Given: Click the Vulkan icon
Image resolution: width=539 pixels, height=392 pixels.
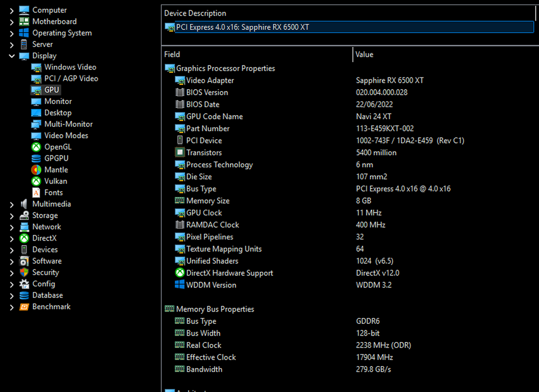Looking at the screenshot, I should pyautogui.click(x=36, y=181).
